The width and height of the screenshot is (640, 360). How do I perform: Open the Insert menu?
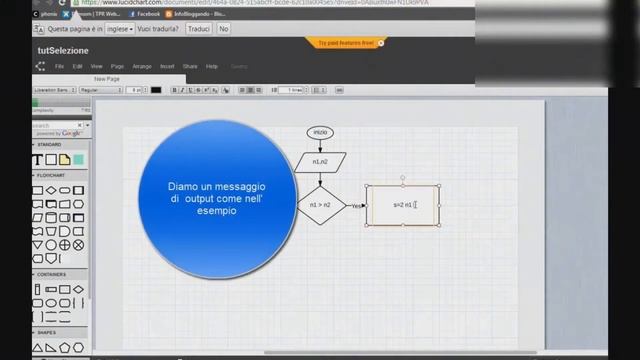(x=167, y=66)
